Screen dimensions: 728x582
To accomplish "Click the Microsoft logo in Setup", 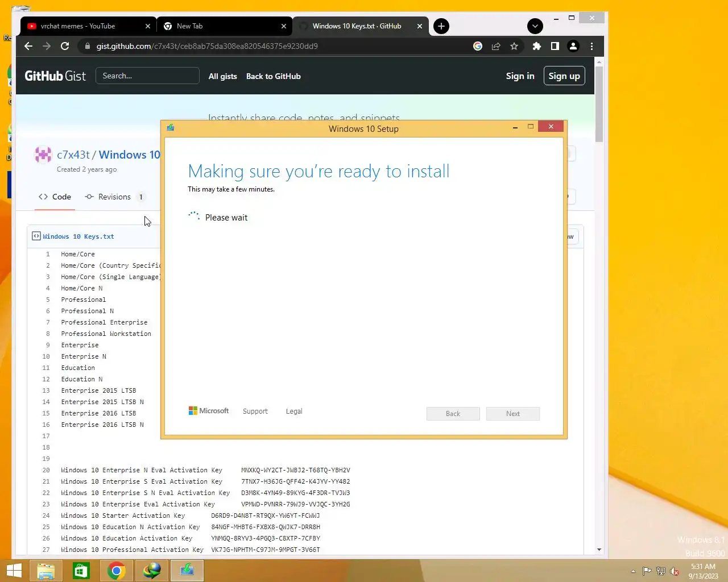I will (209, 410).
